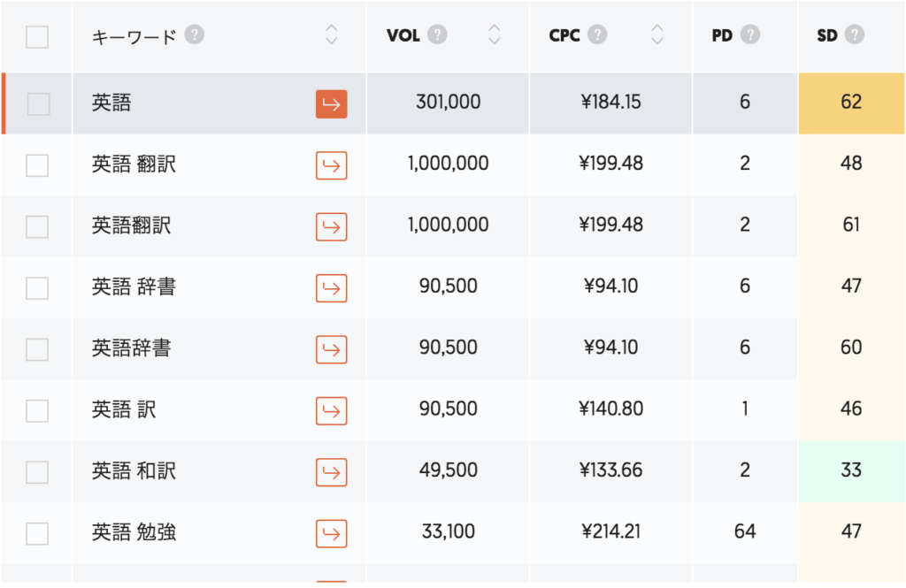This screenshot has height=588, width=906.
Task: Click the arrow icon for 英語 keyword
Action: click(331, 103)
